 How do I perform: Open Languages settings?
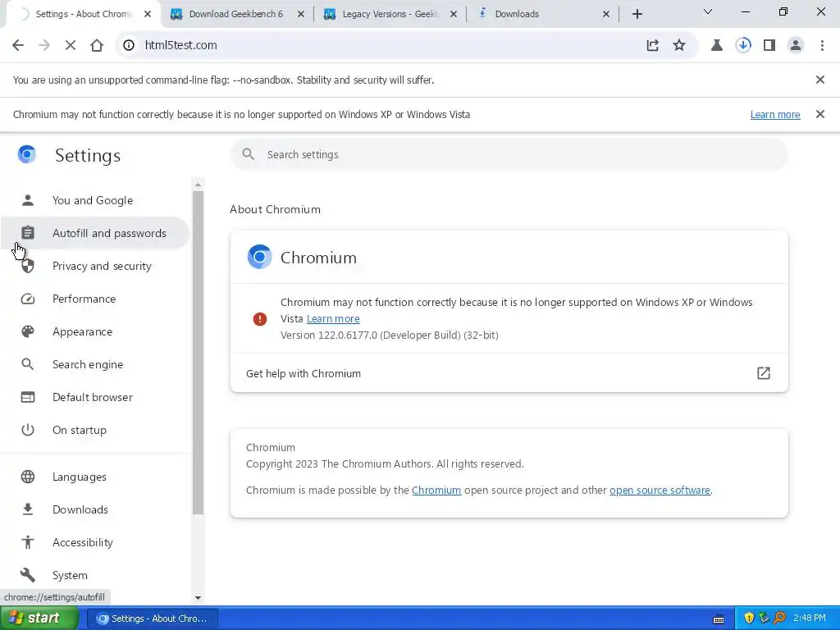pos(95,477)
